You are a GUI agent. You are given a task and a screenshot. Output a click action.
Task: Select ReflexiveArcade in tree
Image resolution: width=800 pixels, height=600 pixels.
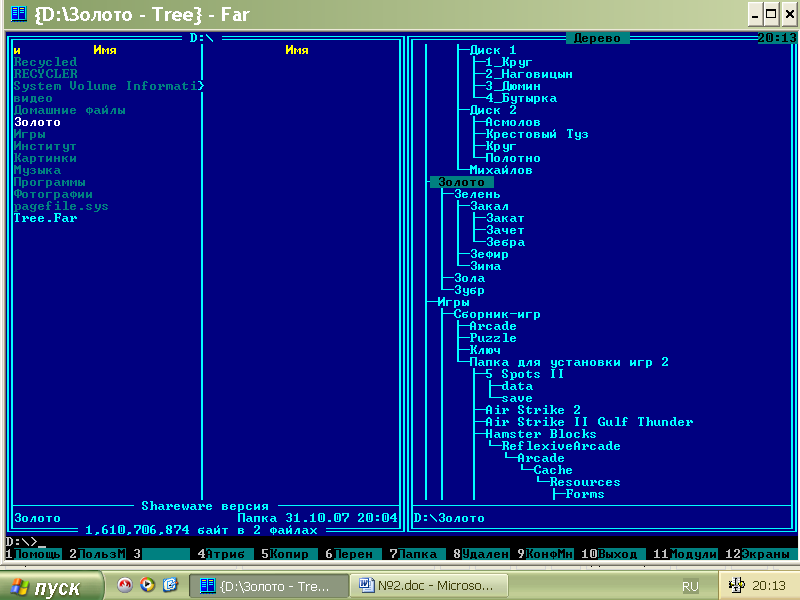pos(561,446)
